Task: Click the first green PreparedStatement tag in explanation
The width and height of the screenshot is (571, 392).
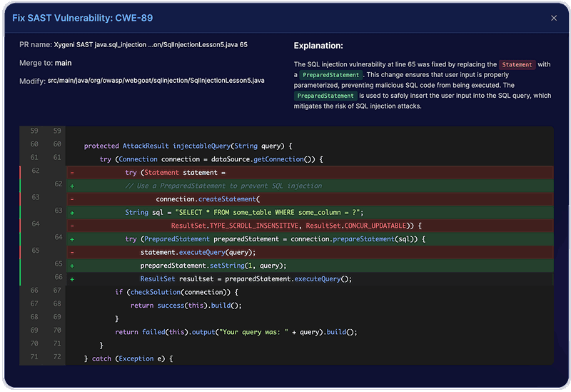Action: (330, 75)
